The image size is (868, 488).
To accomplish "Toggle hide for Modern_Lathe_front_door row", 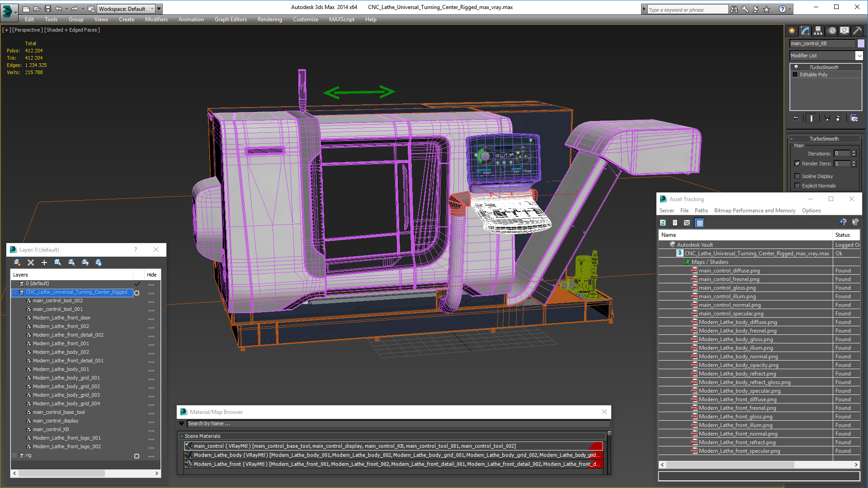I will click(x=151, y=319).
